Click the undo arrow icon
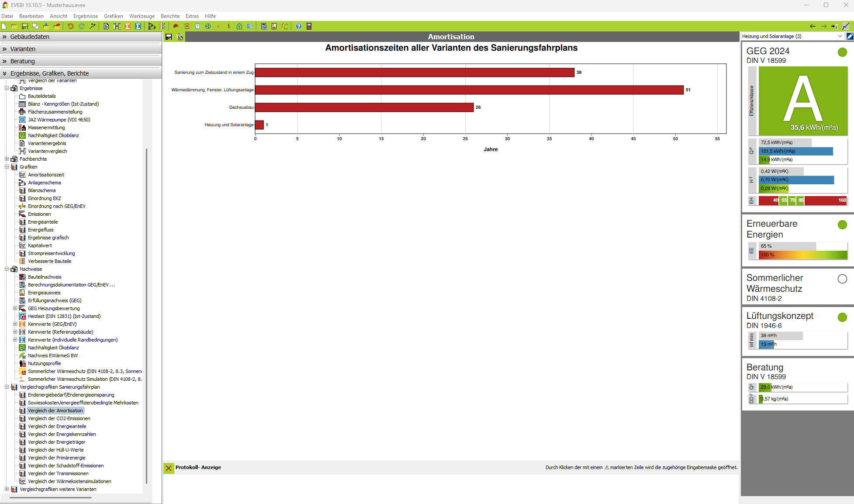 [x=70, y=26]
